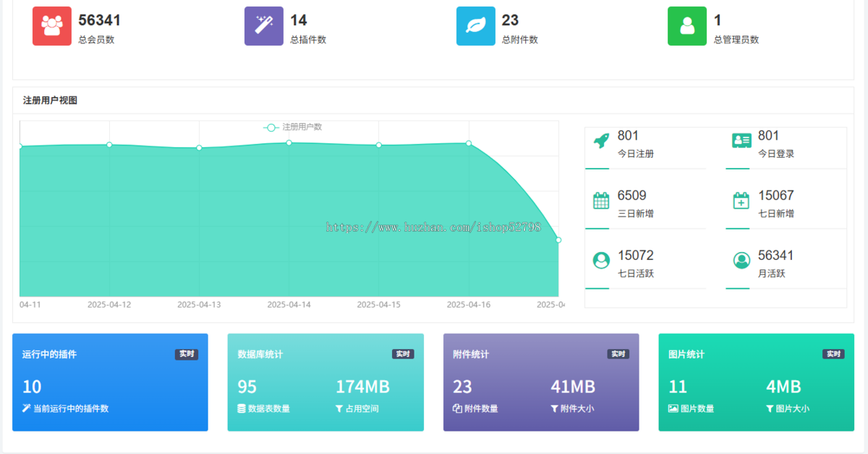868x454 pixels.
Task: Click the 实时 badge on 图片统计 card
Action: (x=833, y=354)
